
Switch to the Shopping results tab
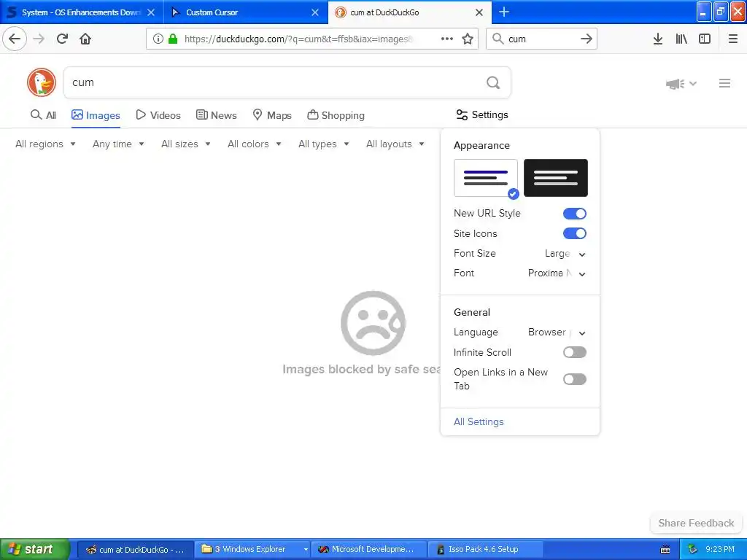click(336, 115)
